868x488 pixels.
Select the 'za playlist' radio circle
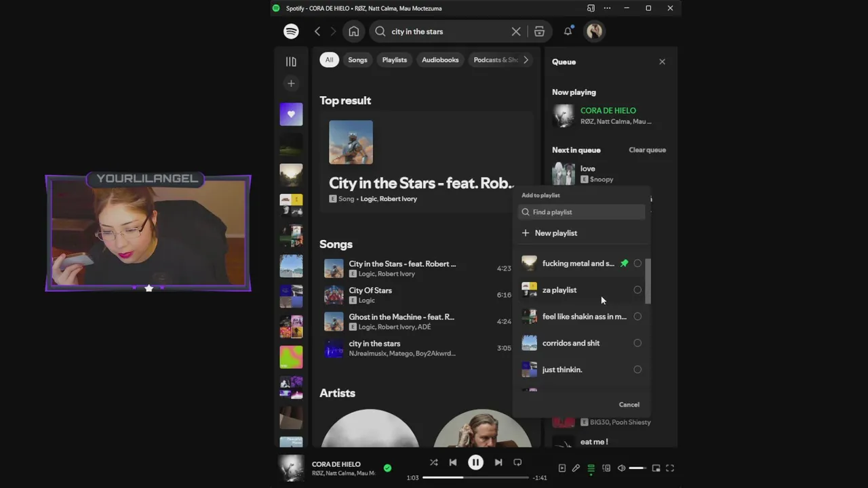637,290
